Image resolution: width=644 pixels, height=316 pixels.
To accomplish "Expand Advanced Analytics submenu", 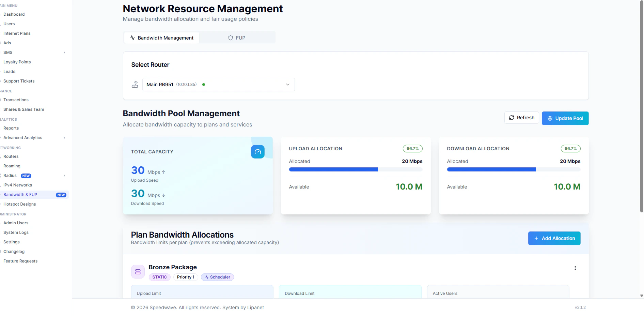I will tap(64, 138).
